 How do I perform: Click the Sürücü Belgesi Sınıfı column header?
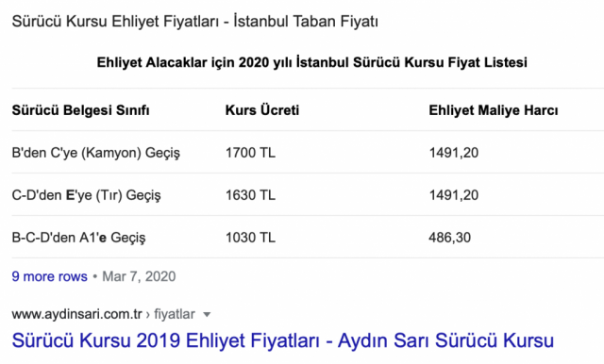pyautogui.click(x=80, y=110)
